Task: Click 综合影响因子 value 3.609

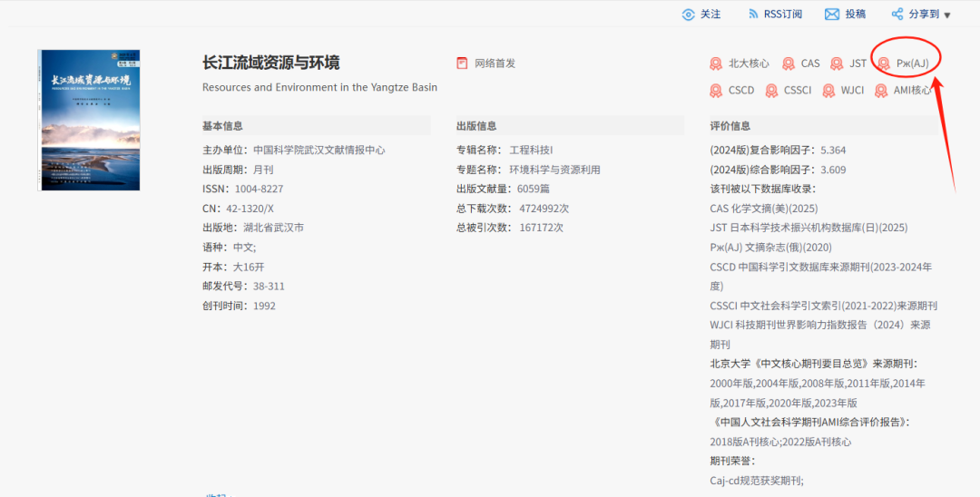Action: pos(833,170)
